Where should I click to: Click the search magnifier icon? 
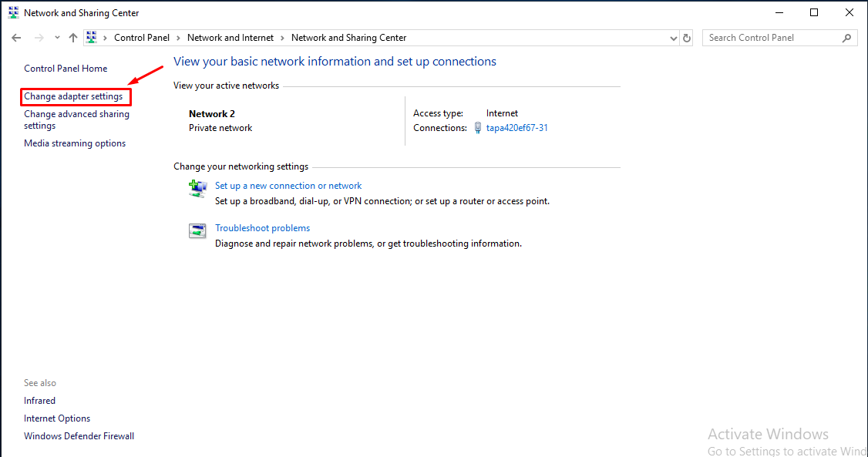tap(846, 38)
